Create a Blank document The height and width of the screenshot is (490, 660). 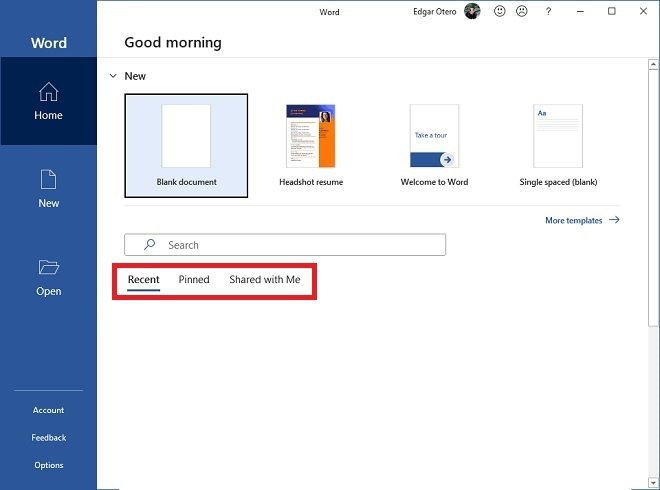(186, 146)
